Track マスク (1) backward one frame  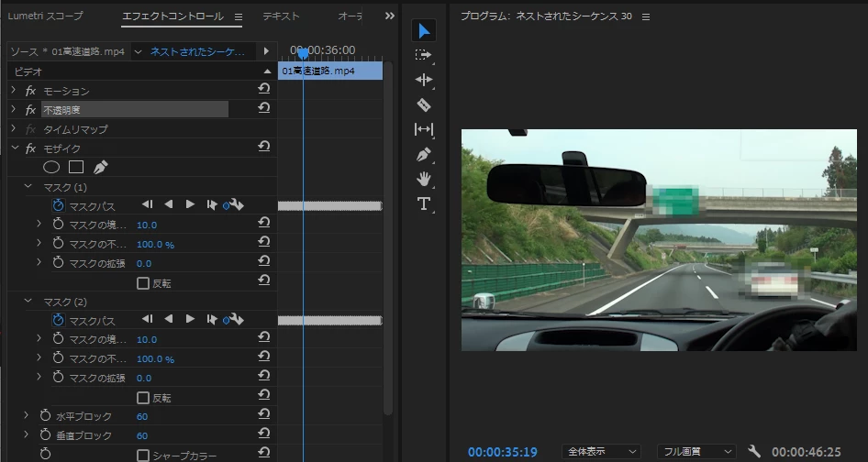pos(147,204)
